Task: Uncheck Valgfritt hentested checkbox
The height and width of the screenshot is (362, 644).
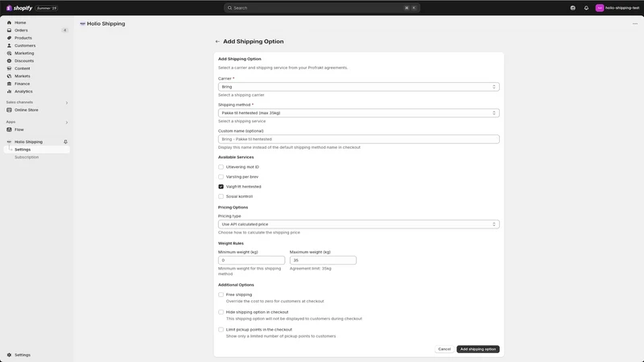Action: tap(221, 187)
